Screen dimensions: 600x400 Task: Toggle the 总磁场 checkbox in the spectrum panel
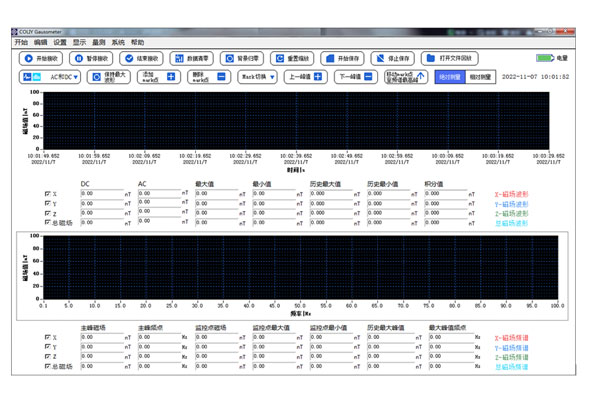point(48,368)
